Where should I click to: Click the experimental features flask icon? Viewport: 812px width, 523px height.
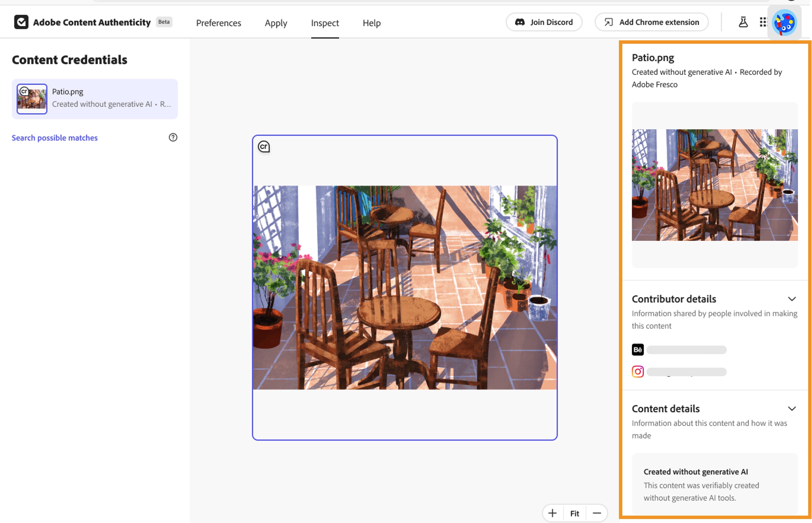743,22
